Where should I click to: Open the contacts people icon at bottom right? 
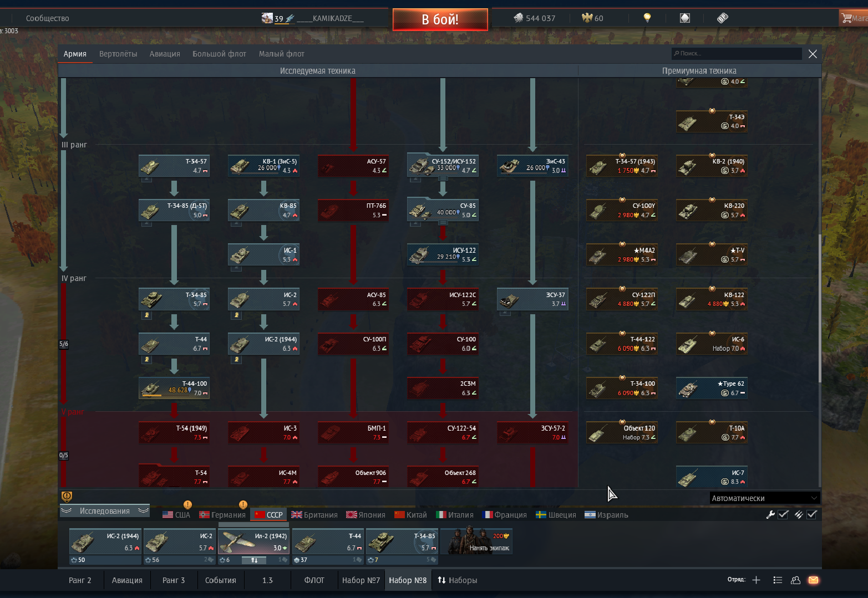coord(795,580)
